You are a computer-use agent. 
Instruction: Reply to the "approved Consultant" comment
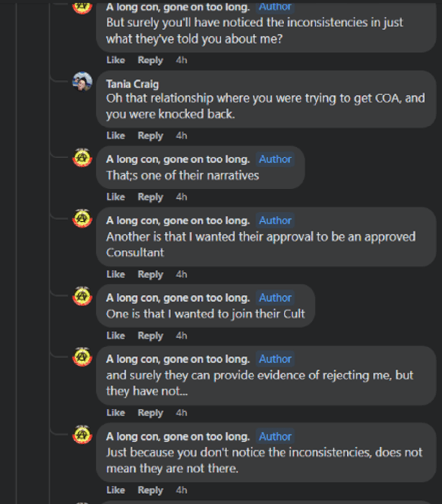coord(150,274)
